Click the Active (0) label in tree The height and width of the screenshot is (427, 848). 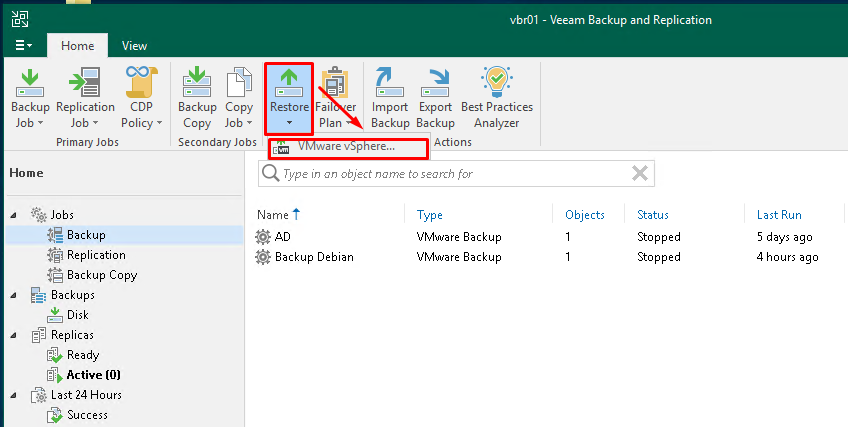94,375
